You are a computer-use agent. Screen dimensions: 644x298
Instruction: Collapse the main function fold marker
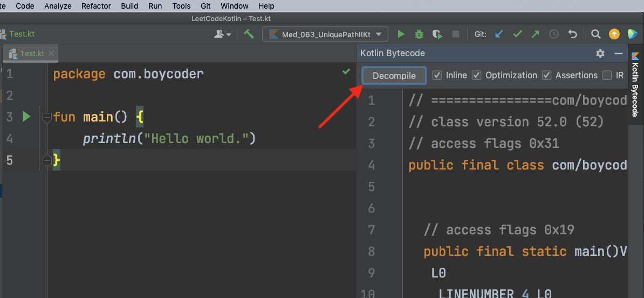tap(46, 117)
